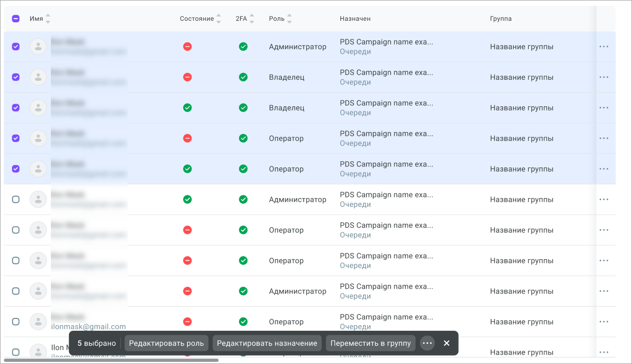Screen dimensions: 632x364
Task: Click the green status icon in fifth row
Action: pyautogui.click(x=187, y=169)
